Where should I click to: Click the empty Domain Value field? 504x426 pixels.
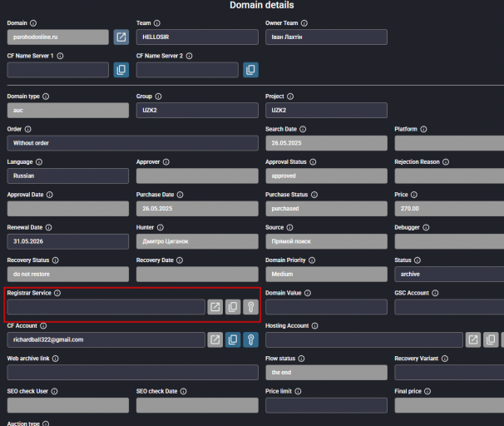click(x=326, y=307)
